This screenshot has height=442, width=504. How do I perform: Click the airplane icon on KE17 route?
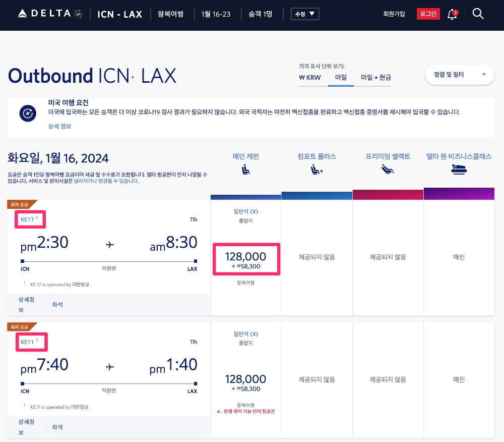point(110,245)
